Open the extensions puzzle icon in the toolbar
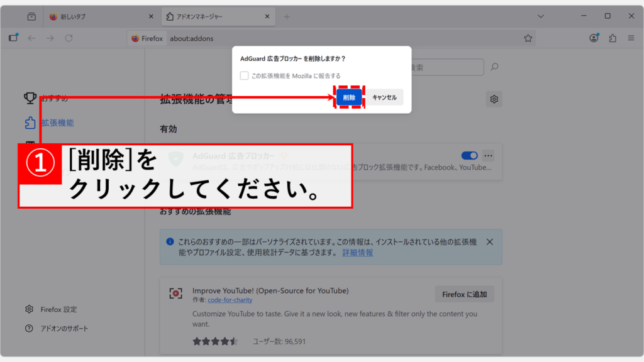 tap(613, 38)
